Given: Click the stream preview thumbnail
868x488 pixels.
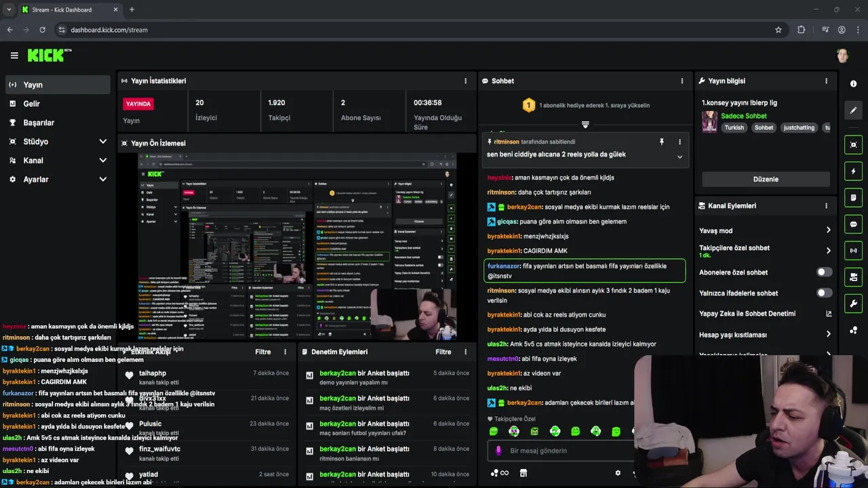Looking at the screenshot, I should (x=297, y=247).
